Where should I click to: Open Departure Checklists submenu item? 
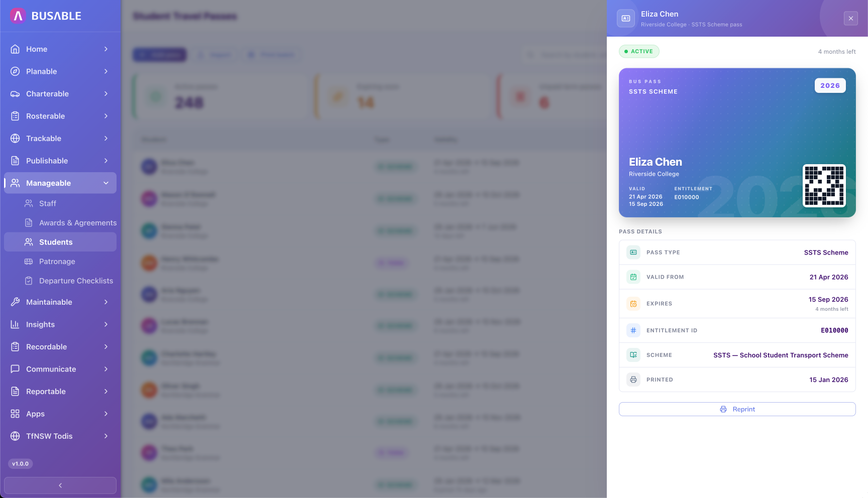coord(60,281)
